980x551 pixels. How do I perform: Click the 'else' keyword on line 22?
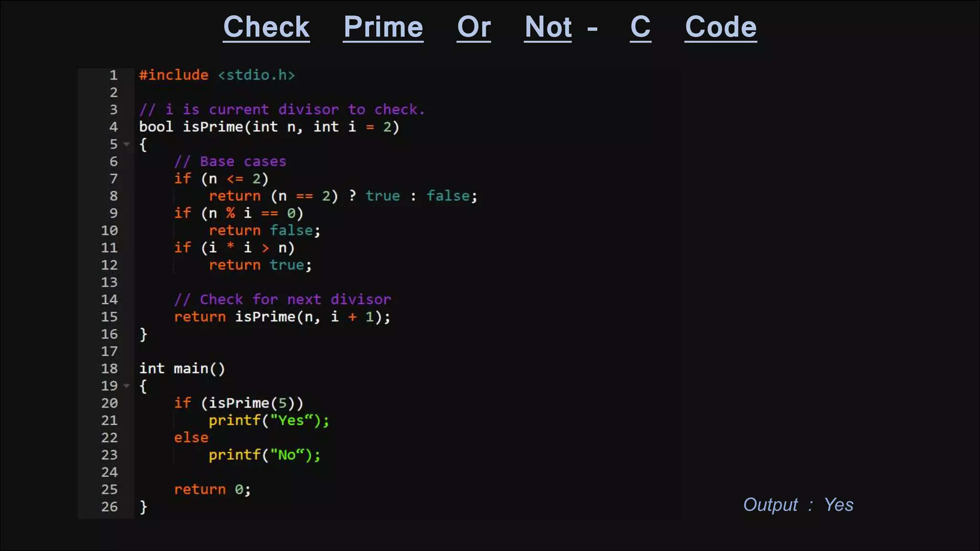(x=191, y=438)
